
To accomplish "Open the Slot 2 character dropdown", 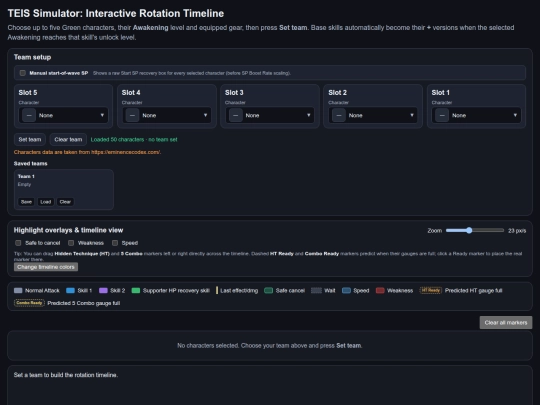I will pyautogui.click(x=373, y=115).
